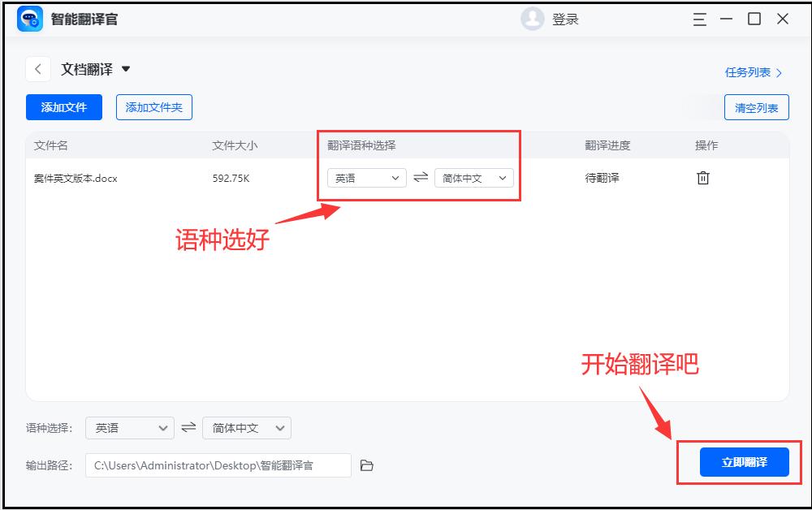
Task: Click the 清空列表 button to clear the list
Action: pos(755,106)
